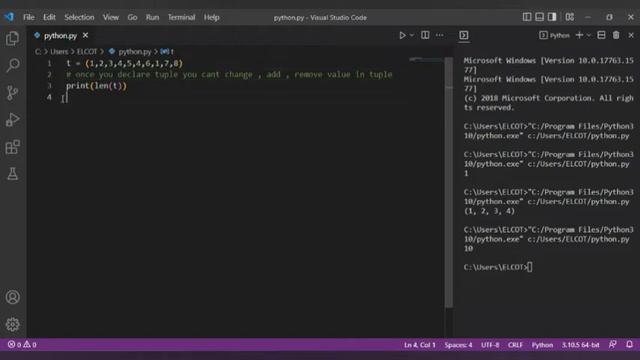Open the Search view in activity bar

click(13, 65)
